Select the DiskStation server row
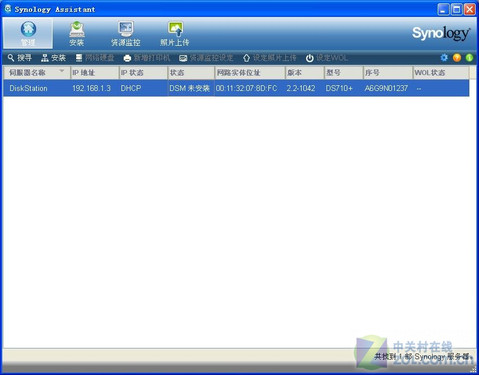This screenshot has height=375, width=479. coord(236,88)
